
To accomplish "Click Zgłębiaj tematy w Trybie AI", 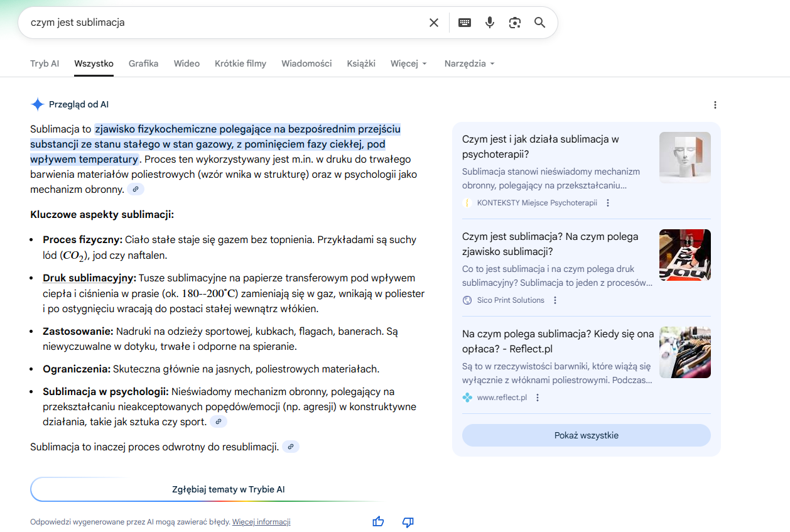I will (x=229, y=489).
